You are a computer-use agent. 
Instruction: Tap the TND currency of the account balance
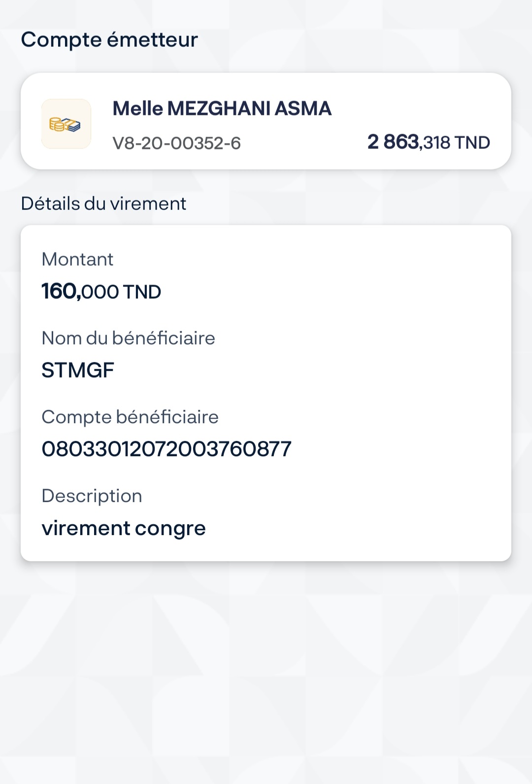tap(472, 143)
